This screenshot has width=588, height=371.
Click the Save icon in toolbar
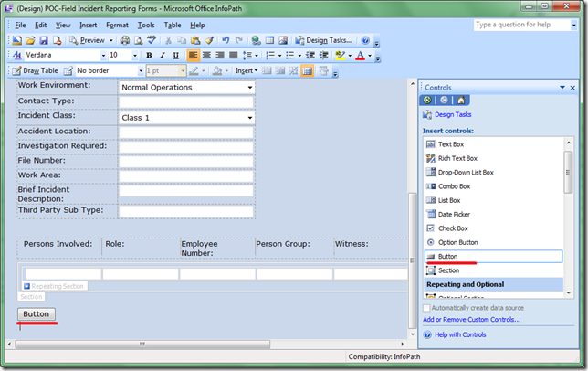42,40
